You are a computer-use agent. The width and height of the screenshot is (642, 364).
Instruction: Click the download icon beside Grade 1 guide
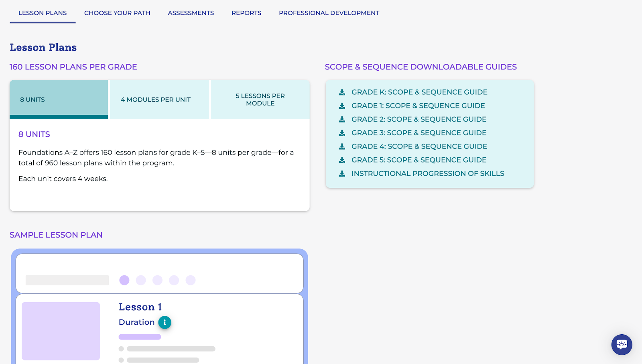click(342, 106)
